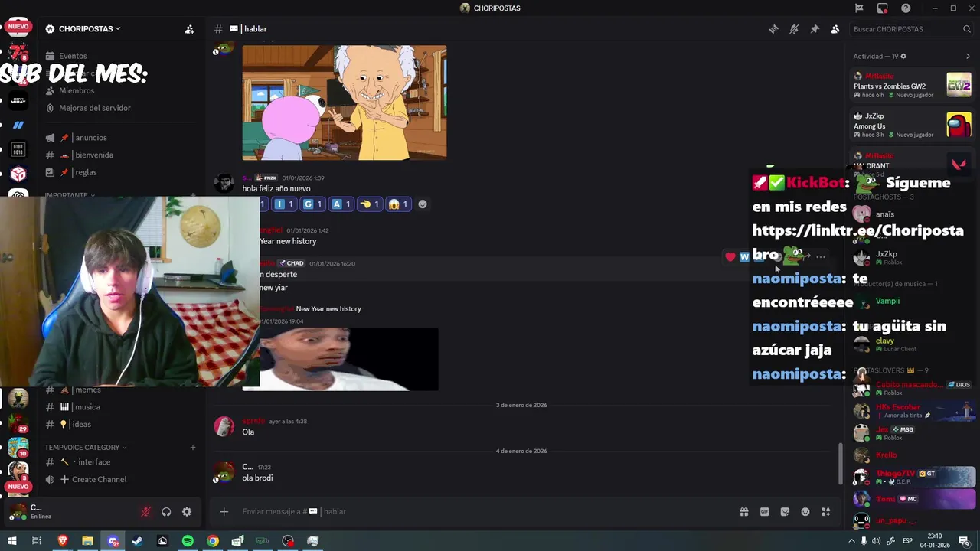
Task: Open more options dots on message hover
Action: point(821,257)
